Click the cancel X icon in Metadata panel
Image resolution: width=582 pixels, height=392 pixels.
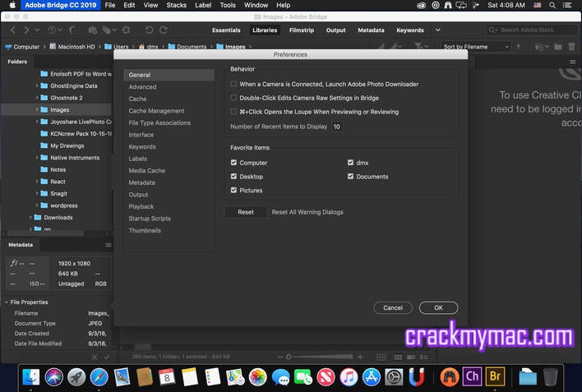click(x=95, y=357)
